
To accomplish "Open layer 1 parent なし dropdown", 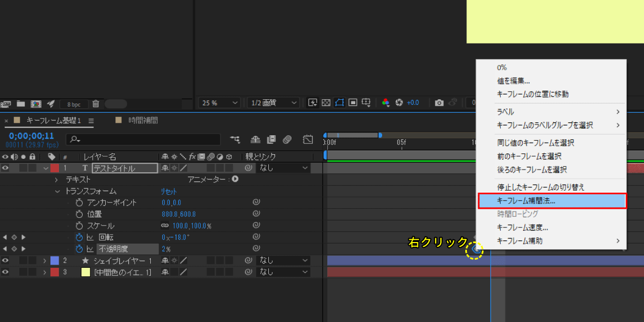I will coord(283,168).
